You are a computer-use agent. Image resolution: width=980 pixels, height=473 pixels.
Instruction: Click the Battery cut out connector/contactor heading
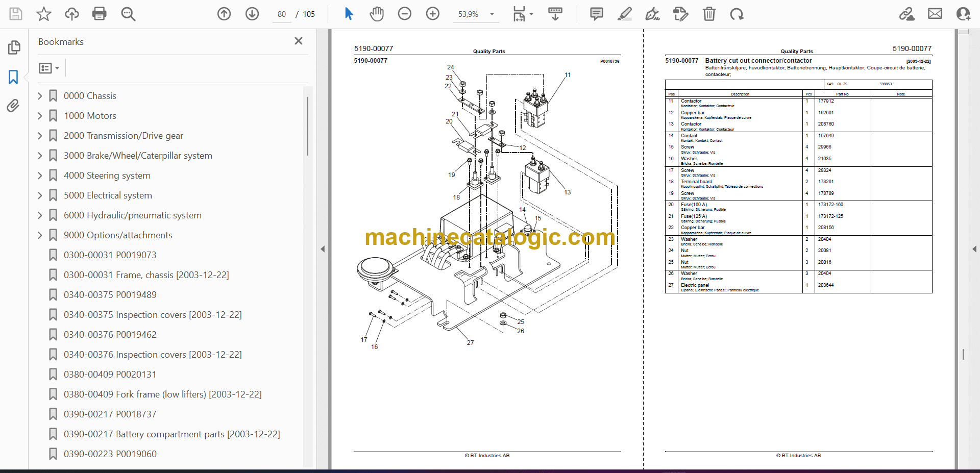coord(758,61)
